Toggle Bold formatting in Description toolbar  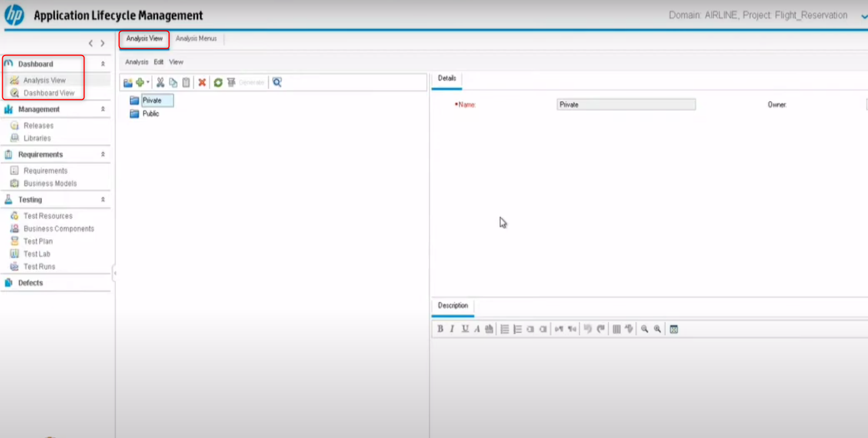[x=440, y=329]
